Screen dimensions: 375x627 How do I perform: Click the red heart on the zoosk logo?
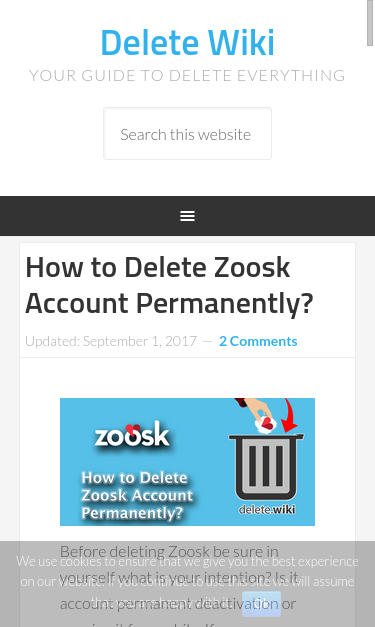pyautogui.click(x=133, y=429)
